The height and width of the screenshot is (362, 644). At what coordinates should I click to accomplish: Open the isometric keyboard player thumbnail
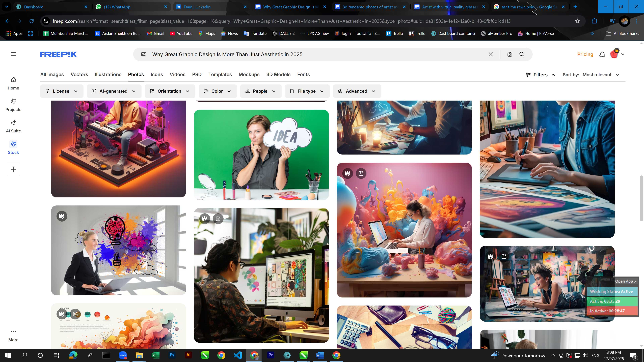(x=119, y=149)
